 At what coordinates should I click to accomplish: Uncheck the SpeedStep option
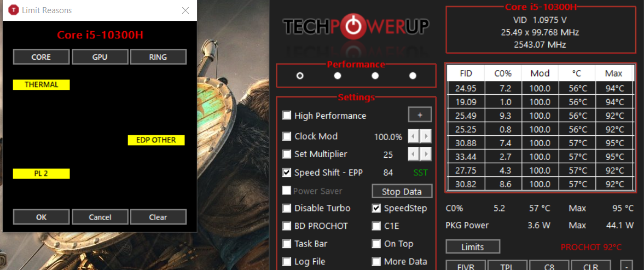[376, 208]
